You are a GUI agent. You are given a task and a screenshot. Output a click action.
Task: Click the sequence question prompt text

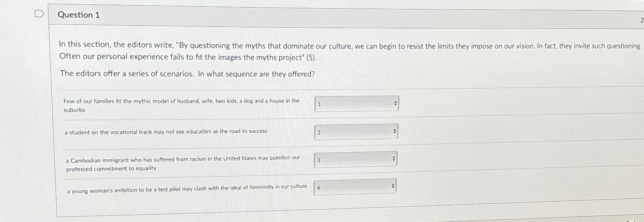pyautogui.click(x=187, y=74)
